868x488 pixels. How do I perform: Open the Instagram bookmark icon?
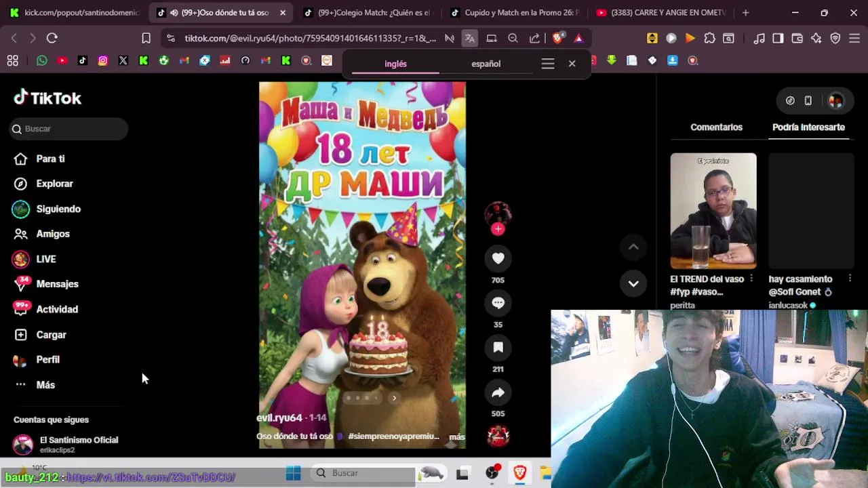click(103, 60)
